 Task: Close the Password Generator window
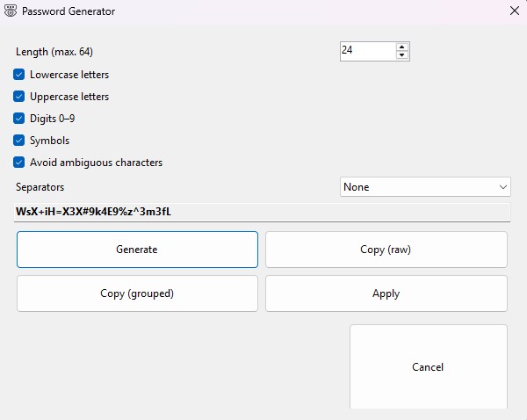[514, 11]
